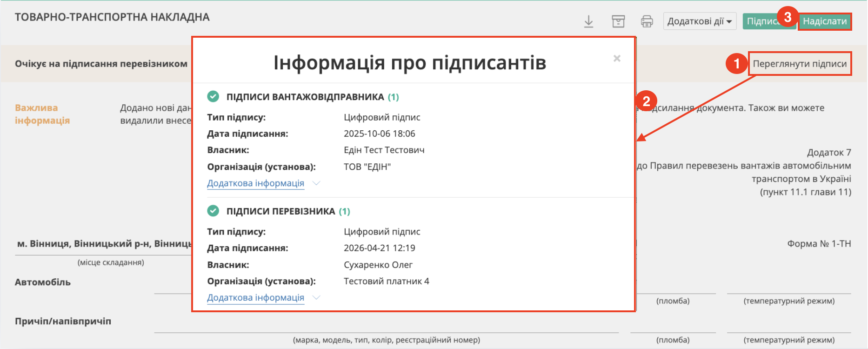
Task: Expand carrier's Додаткова інформація link
Action: click(255, 298)
